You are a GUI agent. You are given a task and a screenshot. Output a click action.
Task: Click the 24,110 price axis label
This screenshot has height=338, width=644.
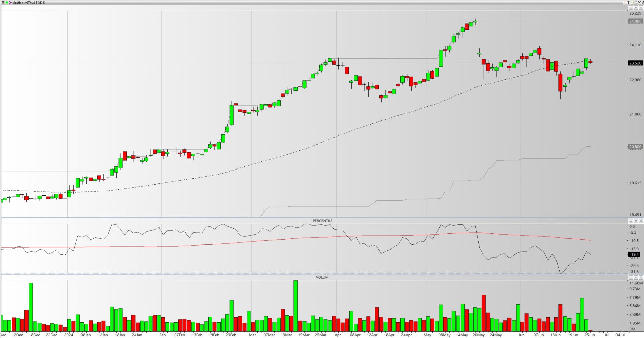(635, 45)
